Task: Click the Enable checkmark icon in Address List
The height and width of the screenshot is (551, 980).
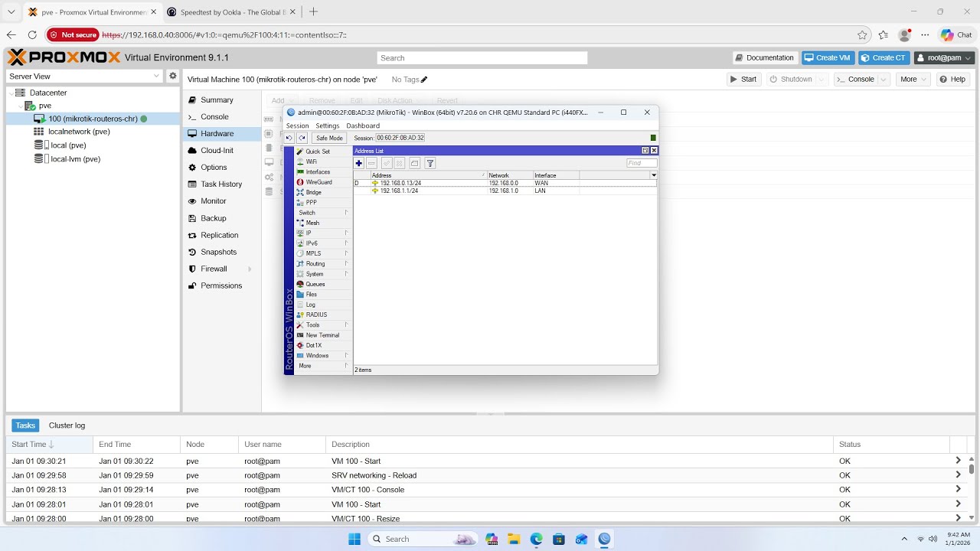Action: (387, 163)
